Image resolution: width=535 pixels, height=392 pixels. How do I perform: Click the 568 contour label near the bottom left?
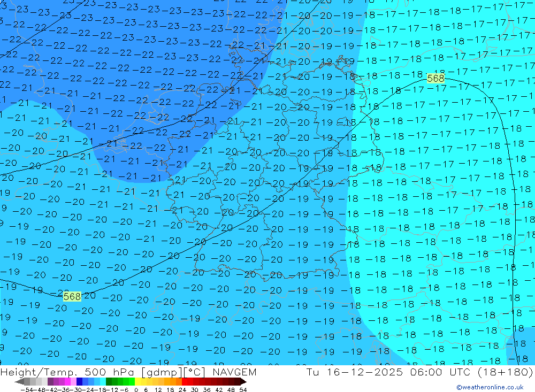pyautogui.click(x=72, y=296)
